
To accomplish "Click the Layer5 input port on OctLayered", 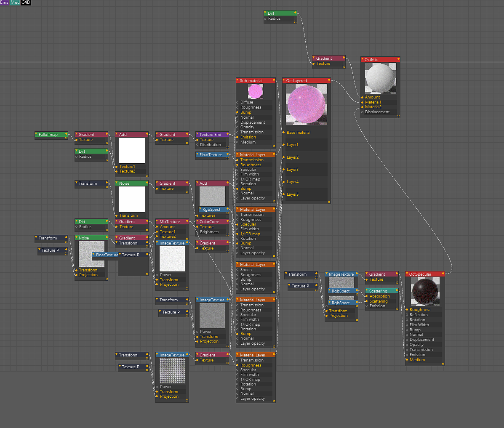I will (x=283, y=194).
